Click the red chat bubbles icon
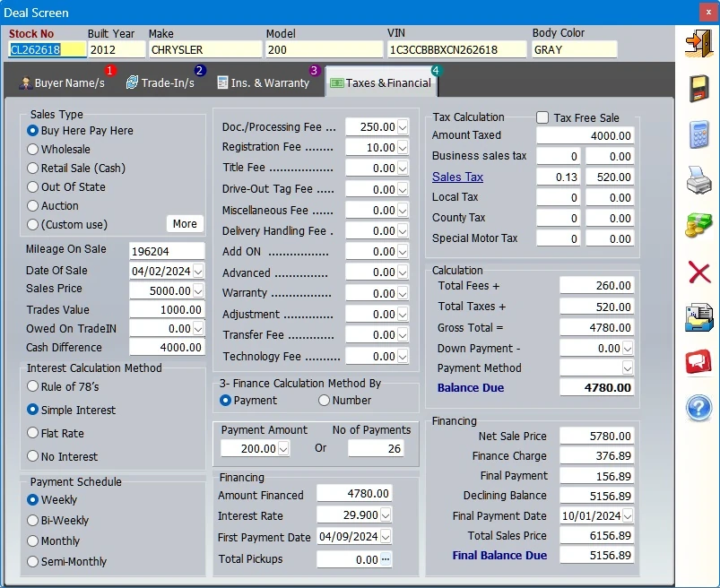720x588 pixels. (698, 362)
